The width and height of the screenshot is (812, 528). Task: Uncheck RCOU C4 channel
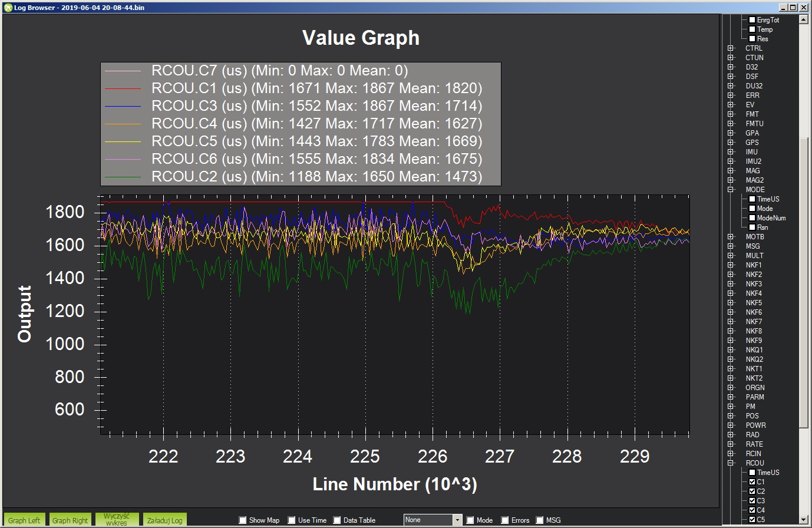click(x=752, y=510)
